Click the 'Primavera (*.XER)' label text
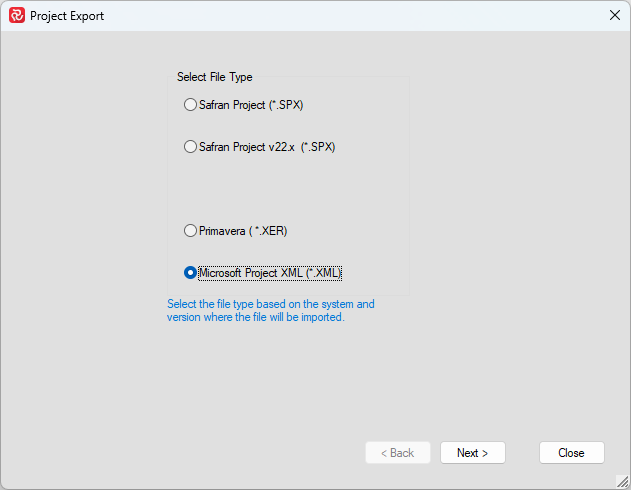The height and width of the screenshot is (490, 631). pos(243,231)
